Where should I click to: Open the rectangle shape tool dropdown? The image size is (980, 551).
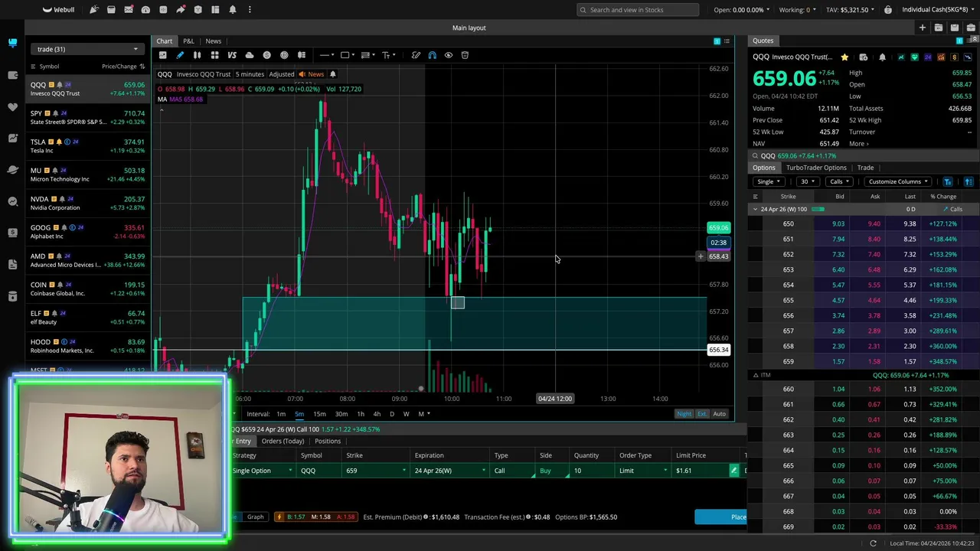click(x=348, y=55)
